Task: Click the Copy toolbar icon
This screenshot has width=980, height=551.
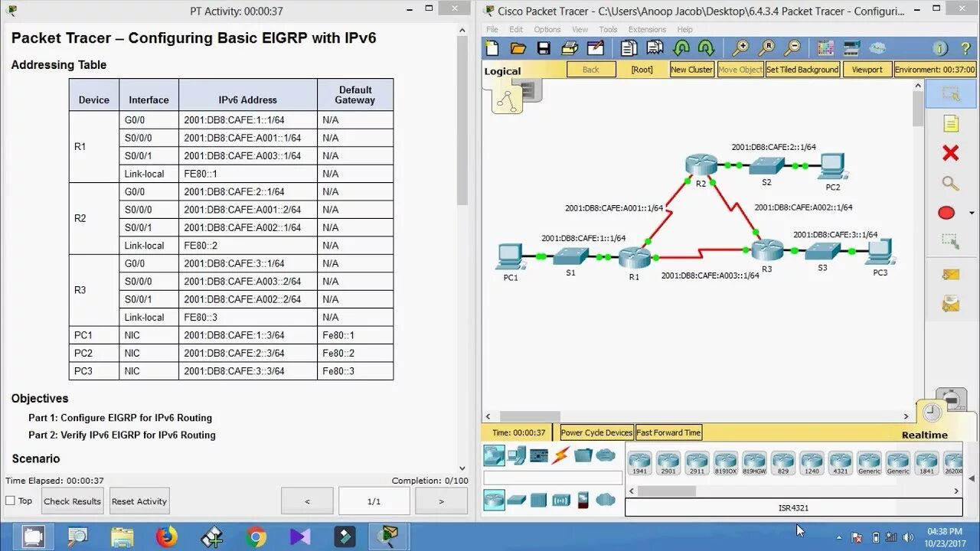Action: point(629,48)
